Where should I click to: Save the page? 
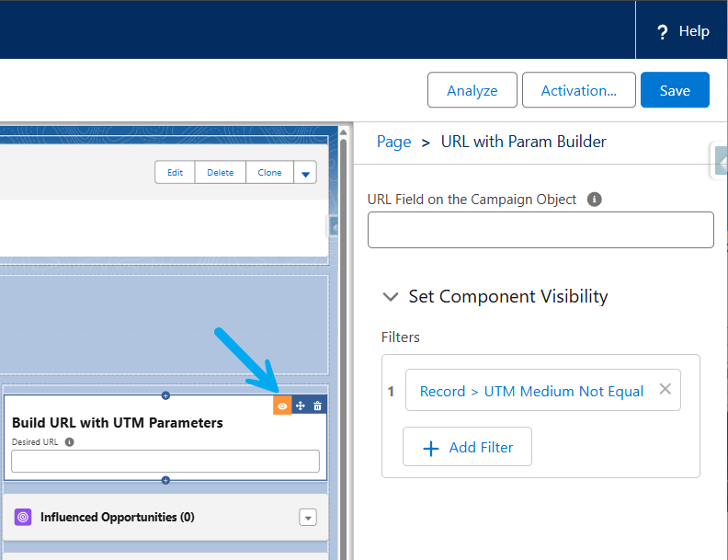click(675, 90)
